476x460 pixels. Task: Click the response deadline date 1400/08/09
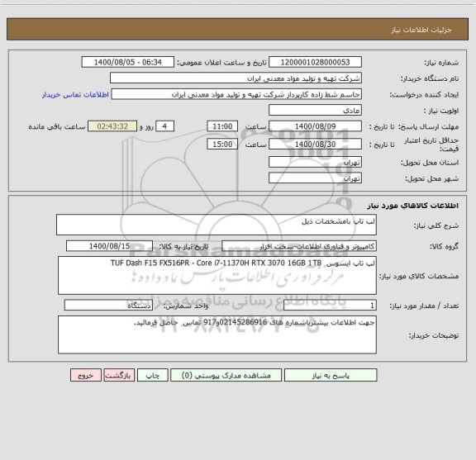point(315,126)
